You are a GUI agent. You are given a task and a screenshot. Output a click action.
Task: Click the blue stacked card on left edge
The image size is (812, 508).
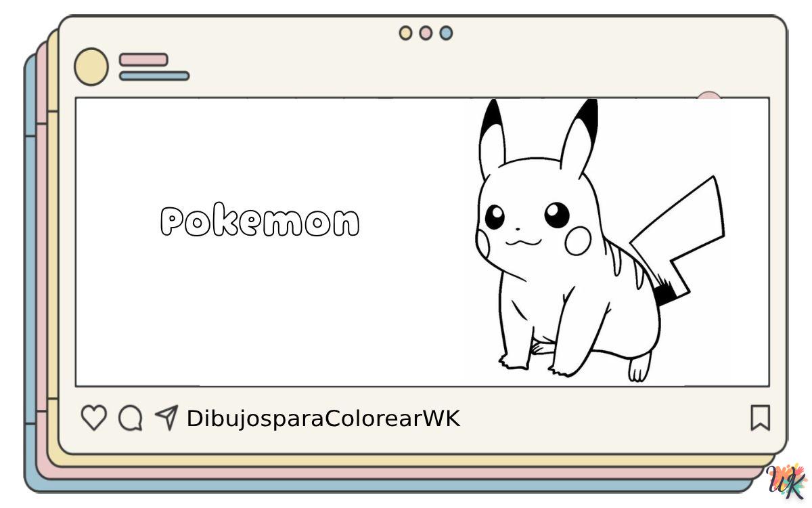30,271
